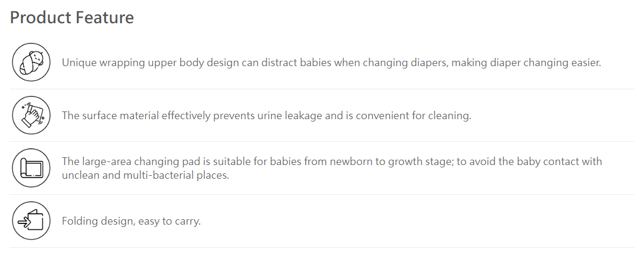
Task: Select the Folding design, easy to carry text
Action: click(x=132, y=221)
